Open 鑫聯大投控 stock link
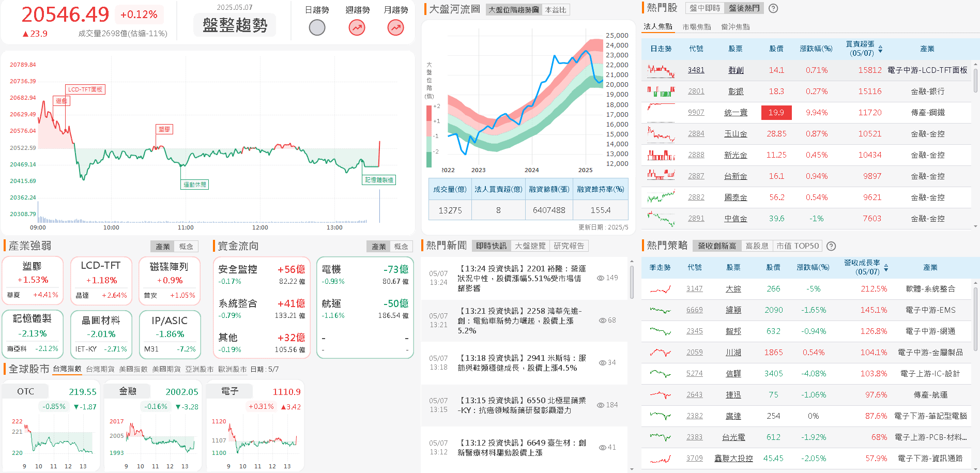This screenshot has width=980, height=473. click(733, 459)
